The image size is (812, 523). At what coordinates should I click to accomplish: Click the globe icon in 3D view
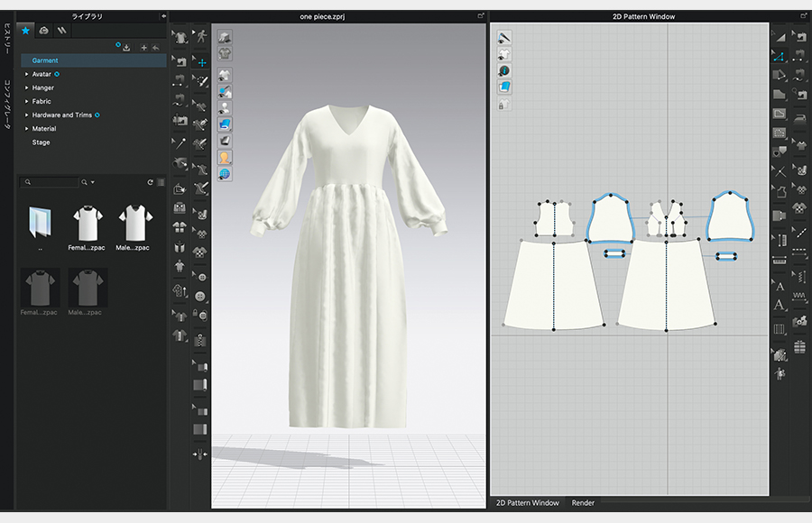[x=224, y=173]
